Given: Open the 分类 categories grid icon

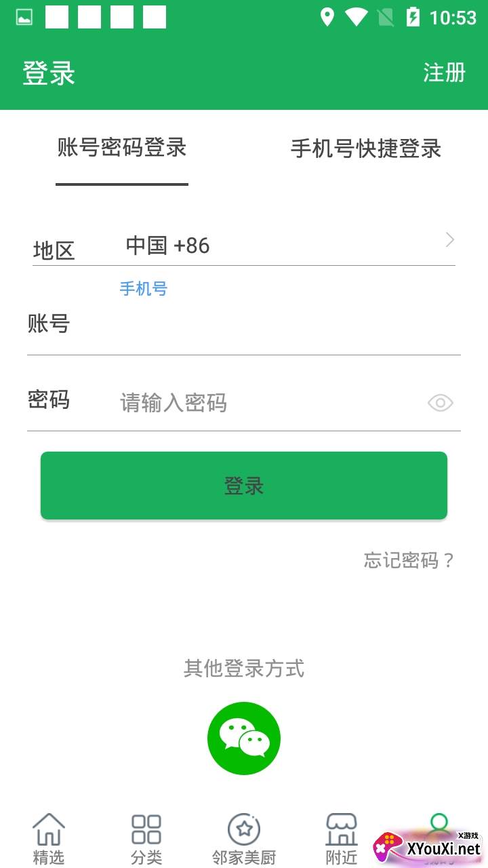Looking at the screenshot, I should coord(146,830).
